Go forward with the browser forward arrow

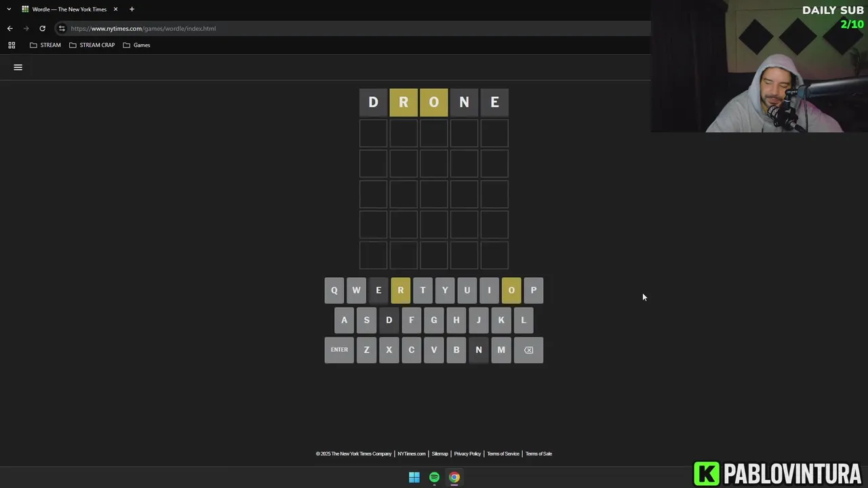point(26,28)
